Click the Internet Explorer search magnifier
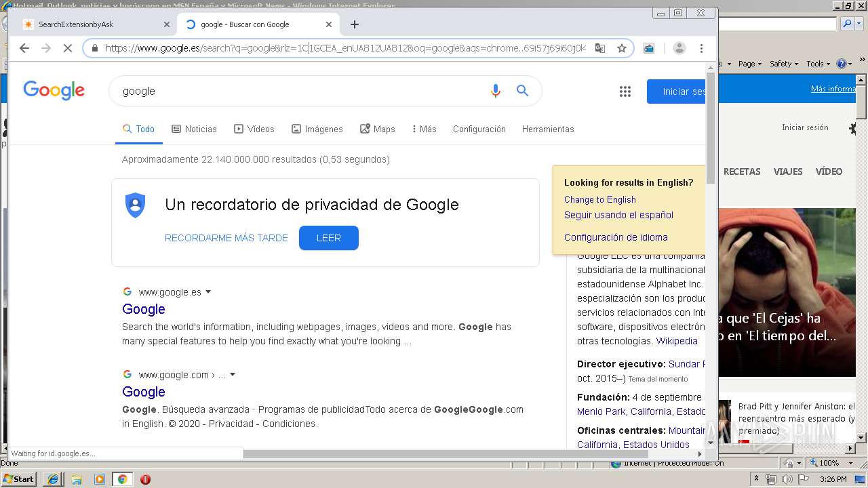This screenshot has height=488, width=868. [847, 24]
